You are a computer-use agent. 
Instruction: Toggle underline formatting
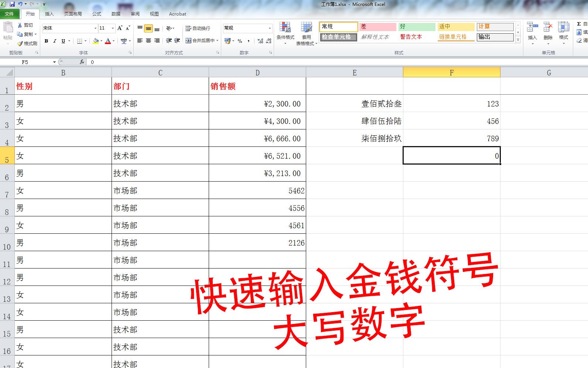(63, 41)
